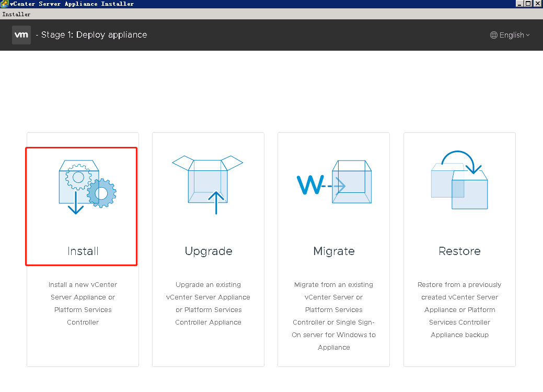The width and height of the screenshot is (543, 392).
Task: Click 'Restore from a previously' description text
Action: point(459,285)
